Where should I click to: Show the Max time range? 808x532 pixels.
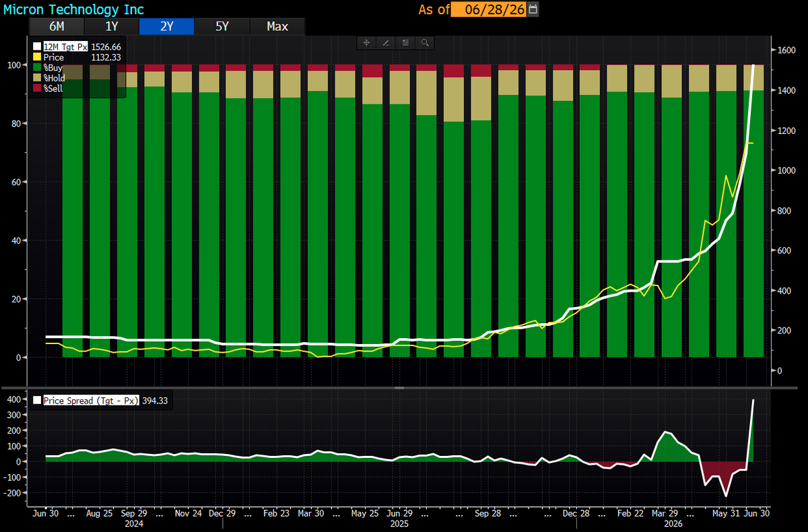click(x=277, y=26)
